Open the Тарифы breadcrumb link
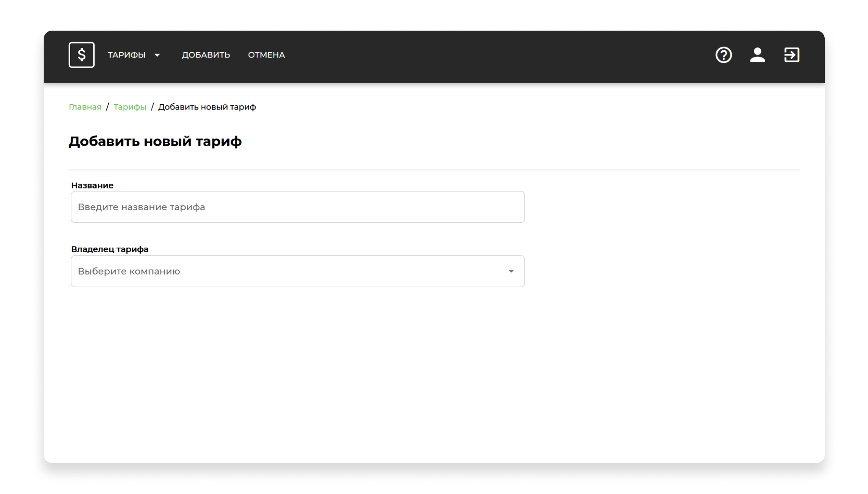Viewport: 868px width, 494px height. (x=130, y=107)
